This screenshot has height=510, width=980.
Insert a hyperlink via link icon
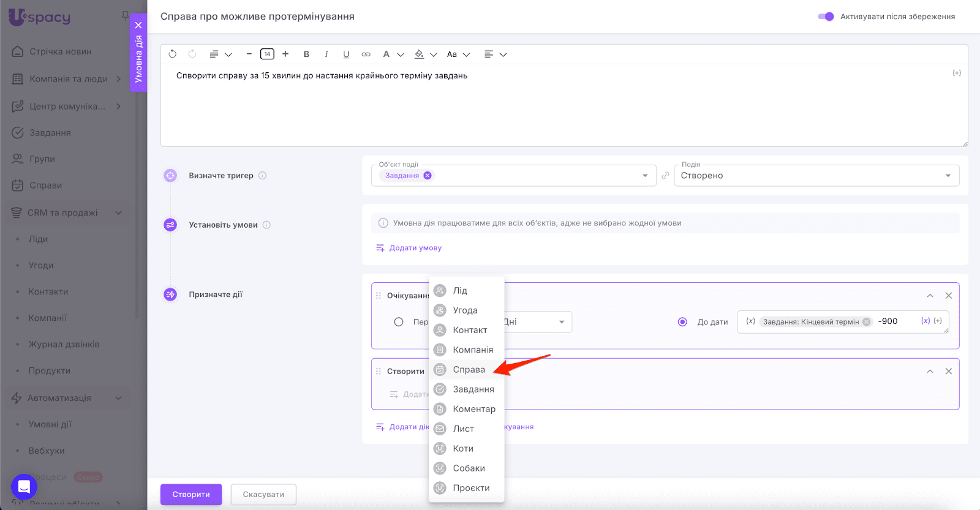(x=366, y=54)
